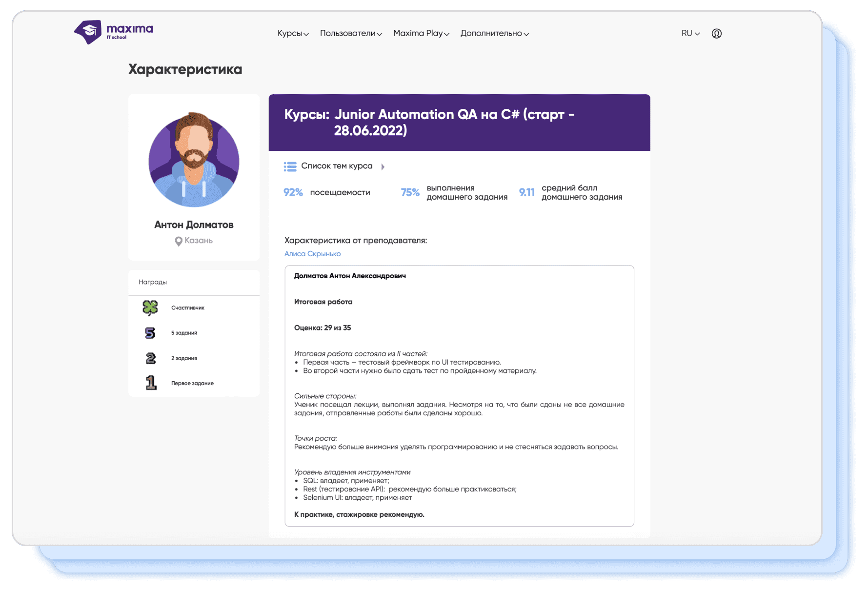Screen dimensions: 868x593
Task: Click the 92% attendance indicator
Action: pyautogui.click(x=293, y=193)
